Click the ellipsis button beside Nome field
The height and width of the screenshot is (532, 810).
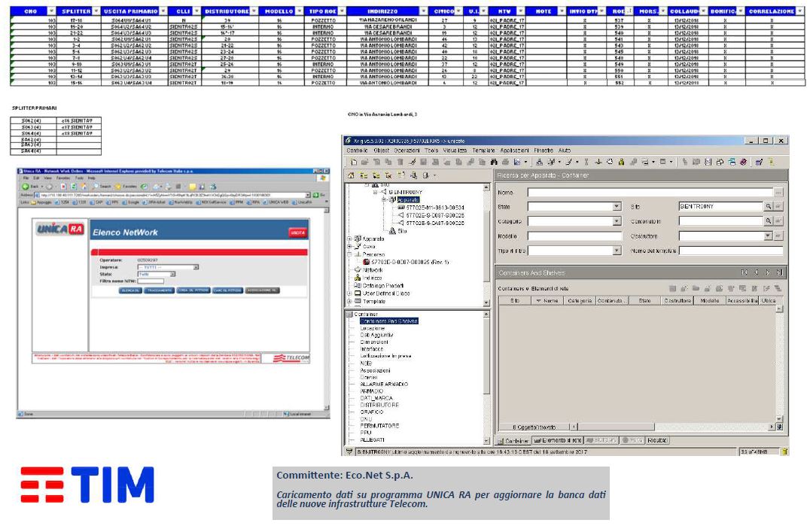tap(778, 193)
